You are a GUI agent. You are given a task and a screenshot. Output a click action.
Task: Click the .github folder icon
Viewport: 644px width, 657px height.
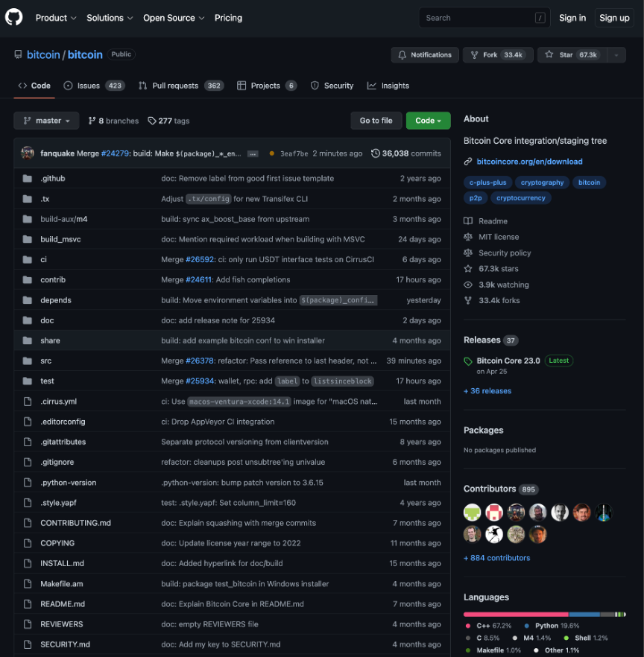(x=28, y=179)
